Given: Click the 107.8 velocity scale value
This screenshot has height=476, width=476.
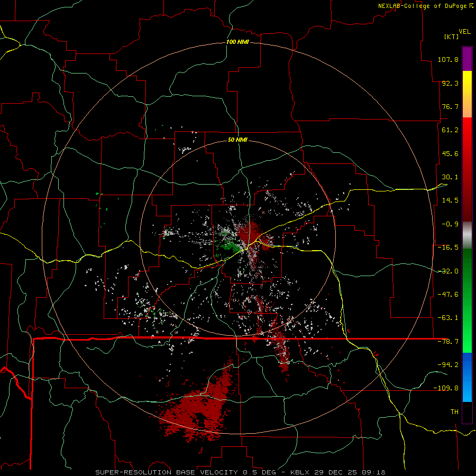Looking at the screenshot, I should pyautogui.click(x=448, y=59).
